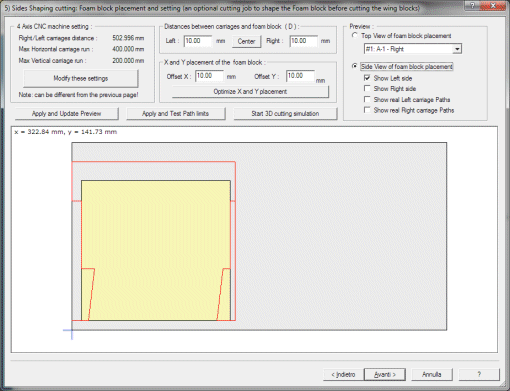Click the Left distance input field
This screenshot has height=391, width=510.
click(x=198, y=41)
